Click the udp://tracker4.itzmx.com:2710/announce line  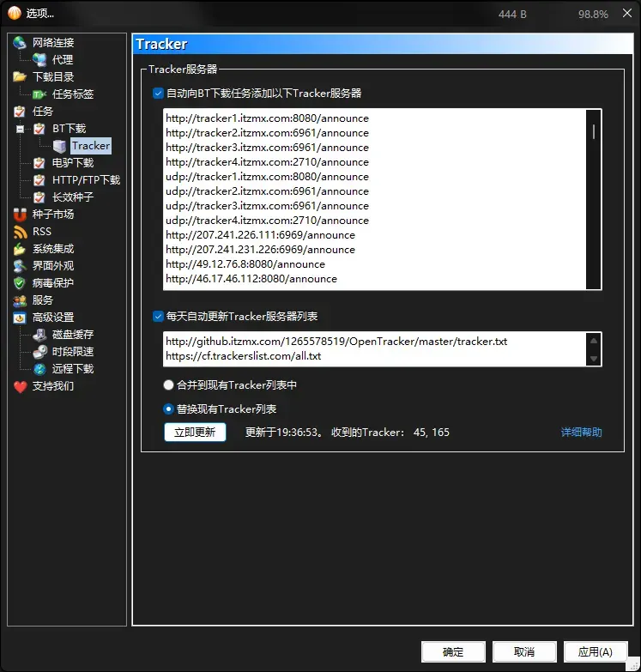pyautogui.click(x=267, y=221)
